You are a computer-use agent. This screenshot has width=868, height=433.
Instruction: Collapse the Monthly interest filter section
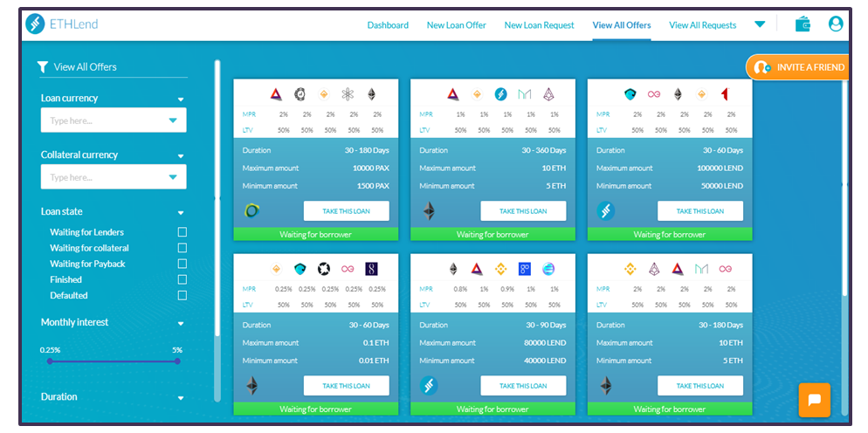181,323
